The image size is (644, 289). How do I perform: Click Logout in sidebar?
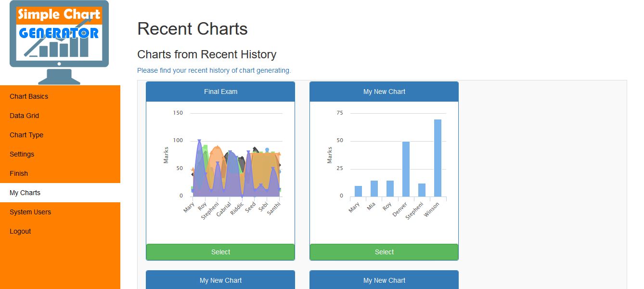click(20, 231)
